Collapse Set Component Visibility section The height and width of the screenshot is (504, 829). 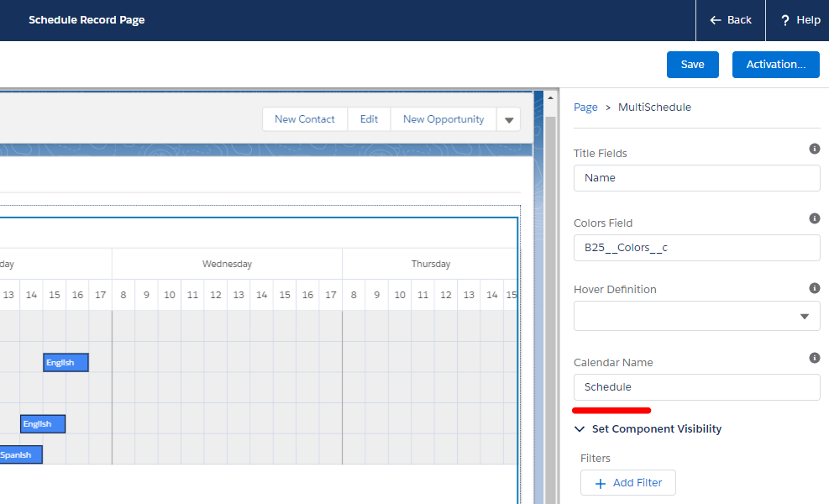(580, 429)
